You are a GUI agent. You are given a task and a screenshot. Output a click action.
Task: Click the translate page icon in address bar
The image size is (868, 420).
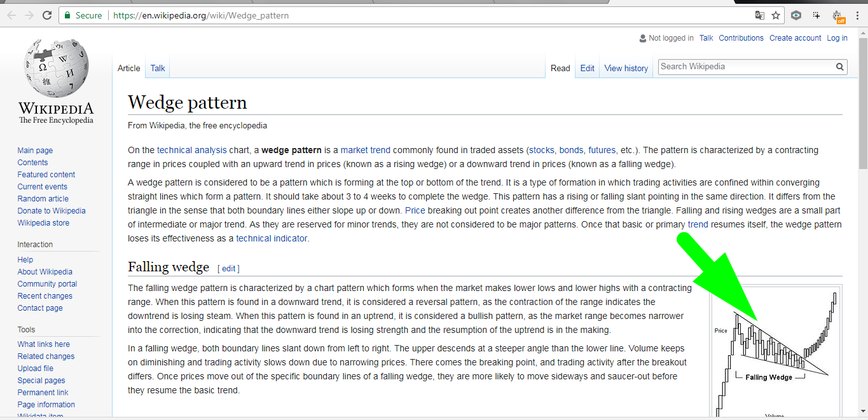[759, 15]
